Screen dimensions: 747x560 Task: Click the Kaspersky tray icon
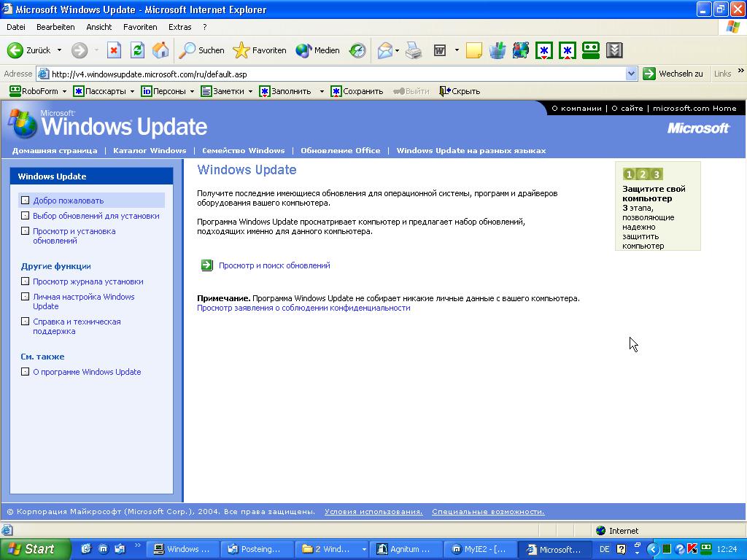[692, 548]
